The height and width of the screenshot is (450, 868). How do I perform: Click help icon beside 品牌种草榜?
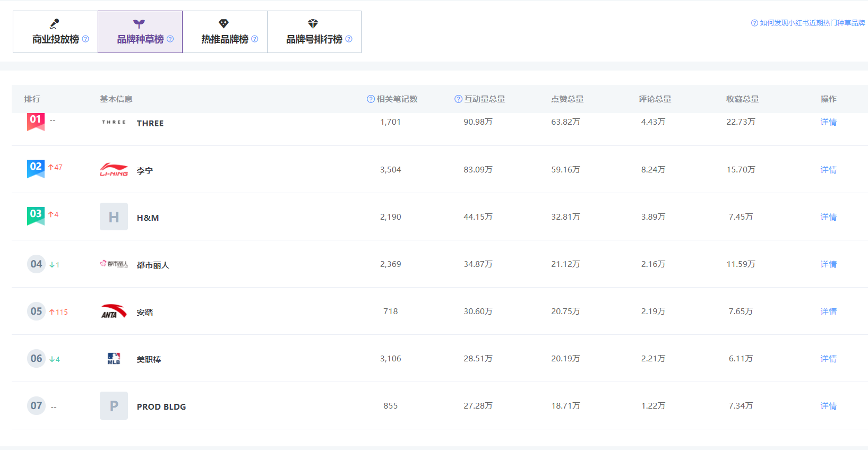click(170, 39)
